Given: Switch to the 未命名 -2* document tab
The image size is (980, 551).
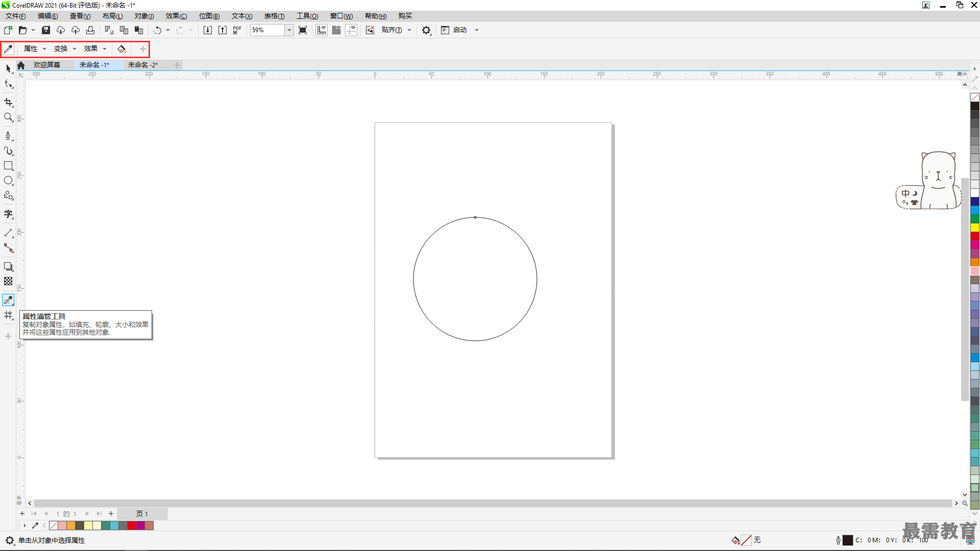Looking at the screenshot, I should 143,65.
